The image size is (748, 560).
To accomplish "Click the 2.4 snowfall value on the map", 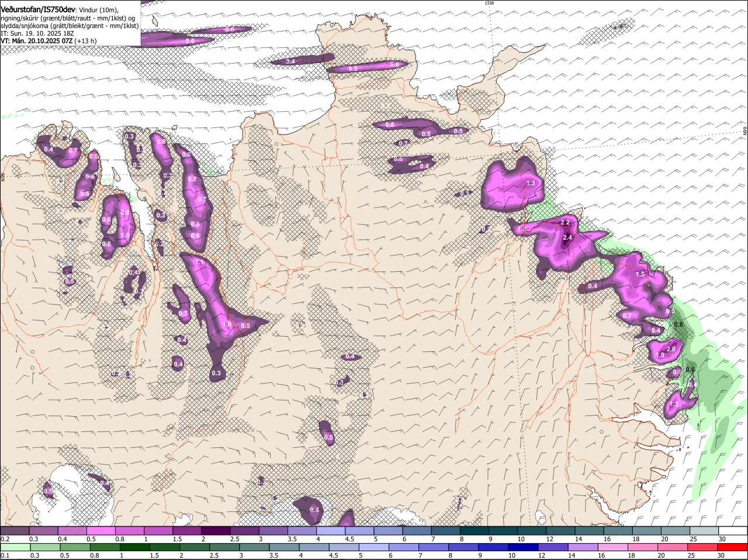I will point(567,237).
